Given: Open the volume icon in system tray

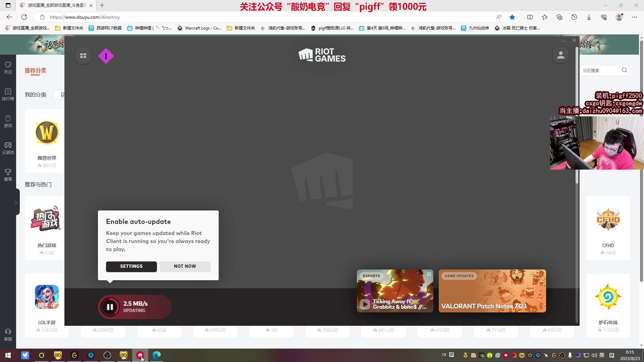Looking at the screenshot, I should [x=594, y=355].
